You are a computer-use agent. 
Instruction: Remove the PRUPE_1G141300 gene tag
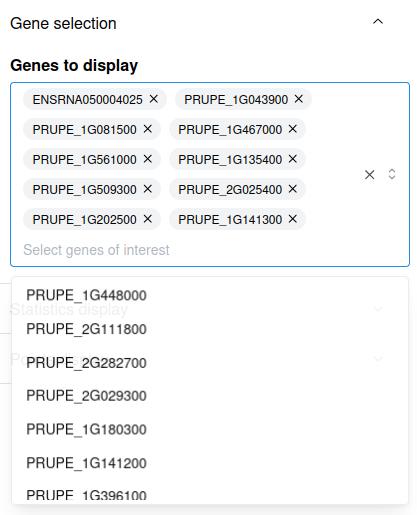tap(293, 219)
